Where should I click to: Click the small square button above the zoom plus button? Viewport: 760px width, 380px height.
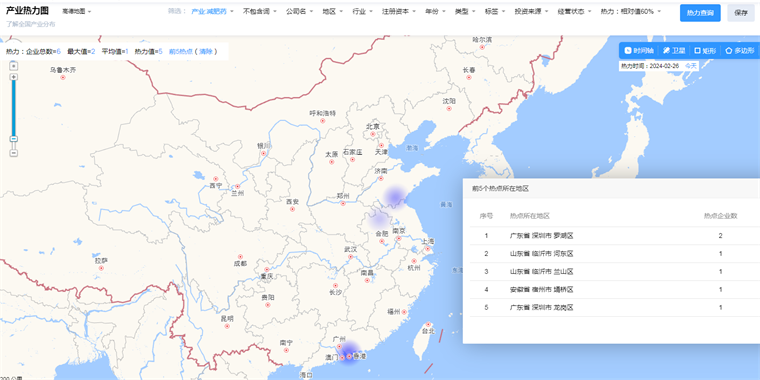tap(14, 66)
